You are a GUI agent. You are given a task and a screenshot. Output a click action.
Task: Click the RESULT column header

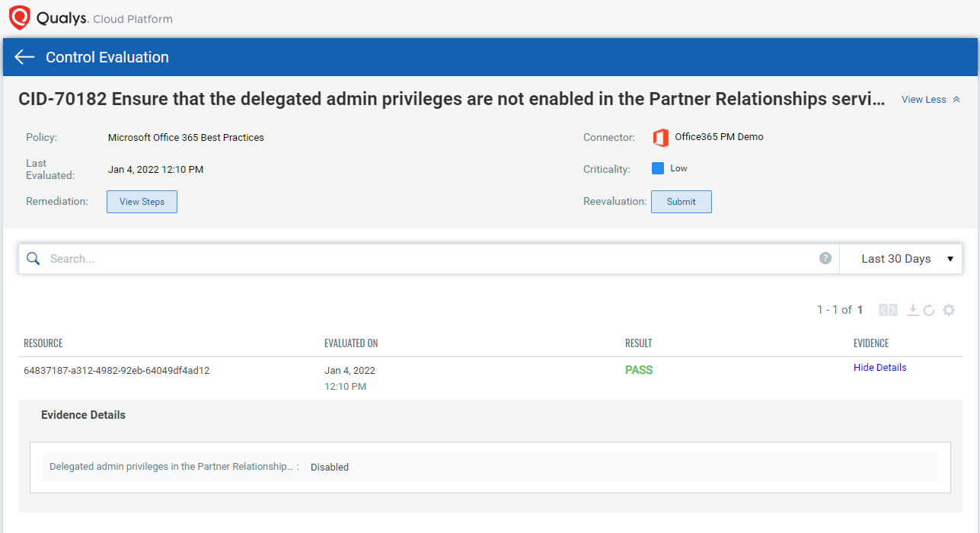click(x=639, y=343)
